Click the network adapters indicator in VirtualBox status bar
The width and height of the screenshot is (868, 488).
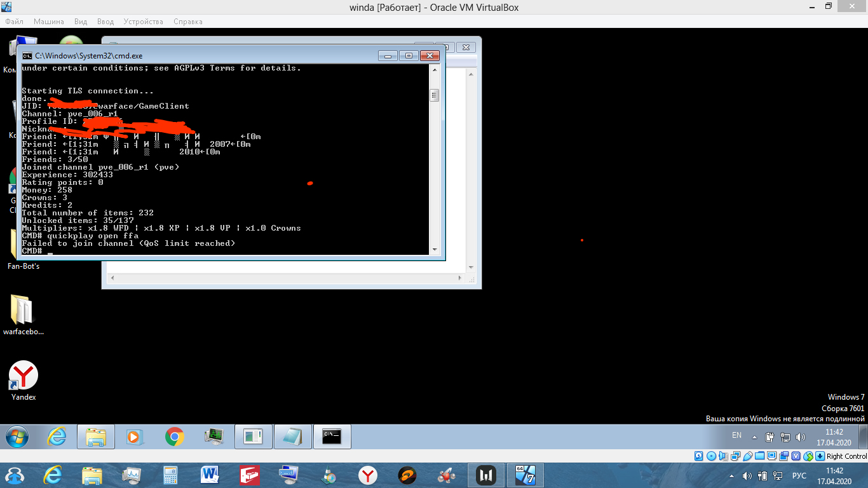735,456
